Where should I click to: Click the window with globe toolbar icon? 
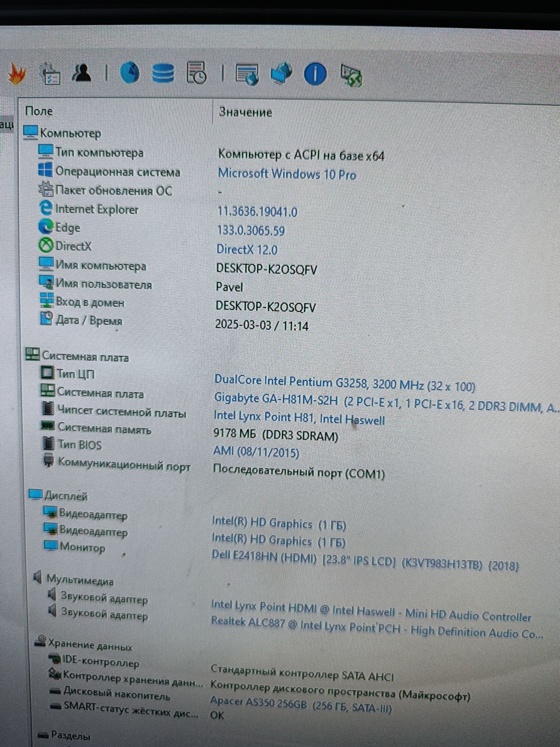tap(247, 74)
